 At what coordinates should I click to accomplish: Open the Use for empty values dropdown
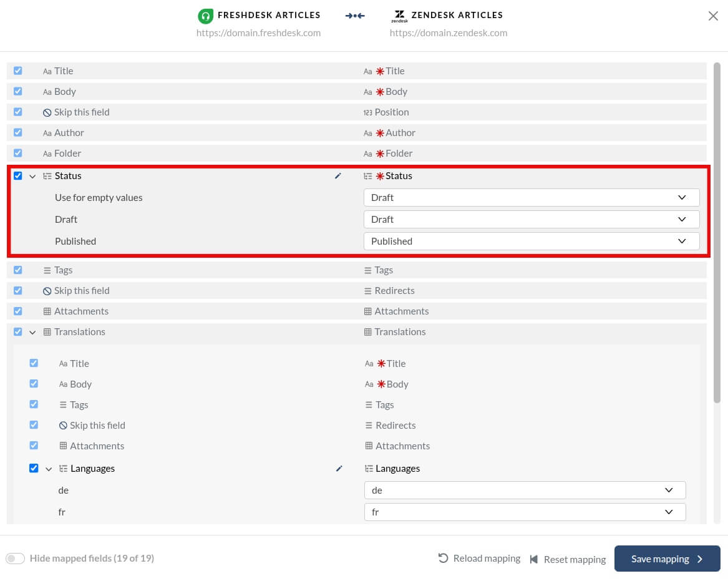[x=531, y=197]
